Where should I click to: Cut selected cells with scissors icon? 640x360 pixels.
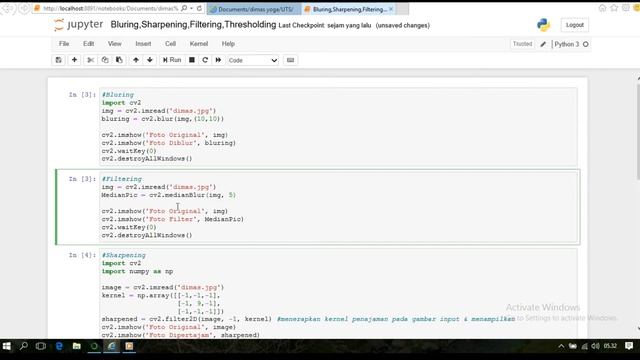click(x=91, y=60)
